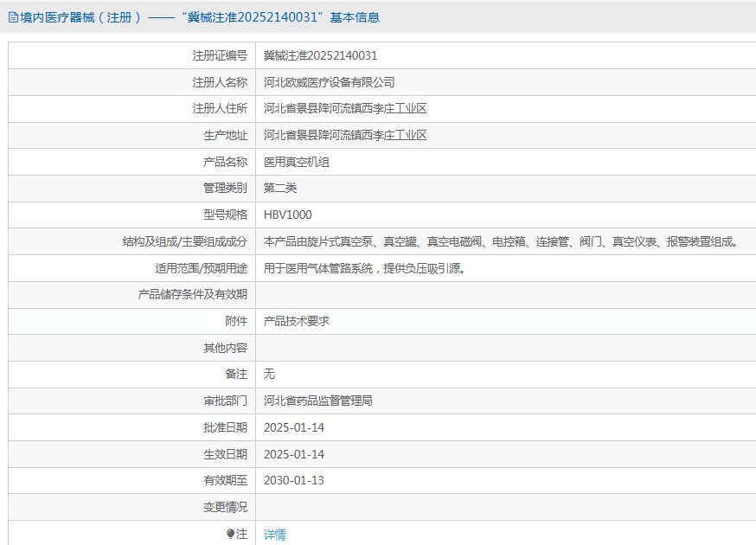Click the 型号规格 label
756x545 pixels.
(225, 215)
